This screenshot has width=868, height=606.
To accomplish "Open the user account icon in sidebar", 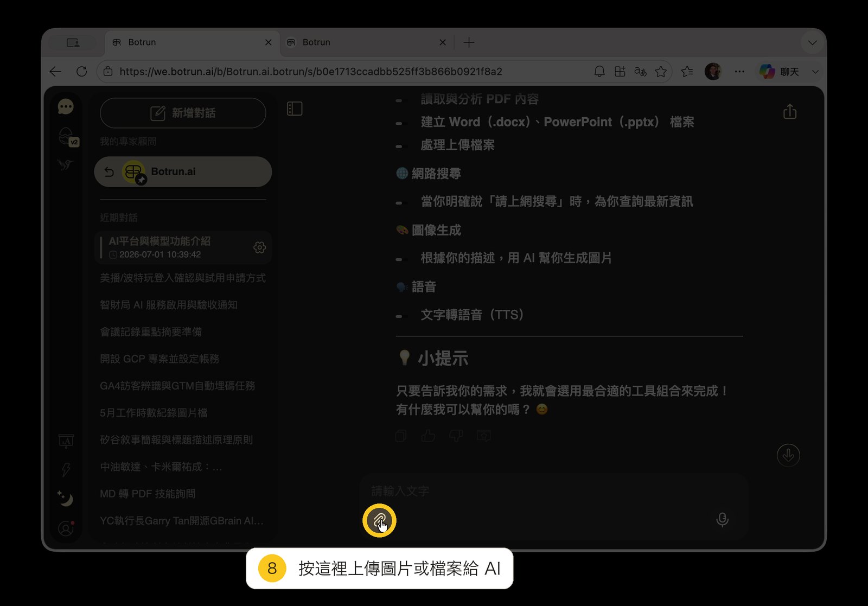I will point(66,528).
